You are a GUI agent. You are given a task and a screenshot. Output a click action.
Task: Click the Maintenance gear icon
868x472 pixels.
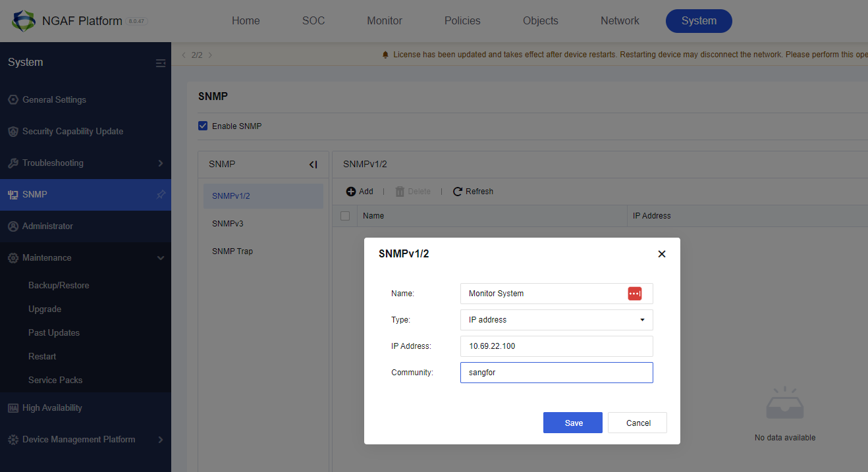coord(13,258)
